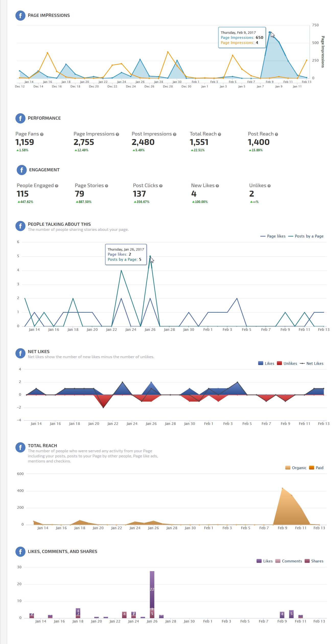Click the help icon beside Total Reach metric
This screenshot has height=644, width=336.
point(219,134)
